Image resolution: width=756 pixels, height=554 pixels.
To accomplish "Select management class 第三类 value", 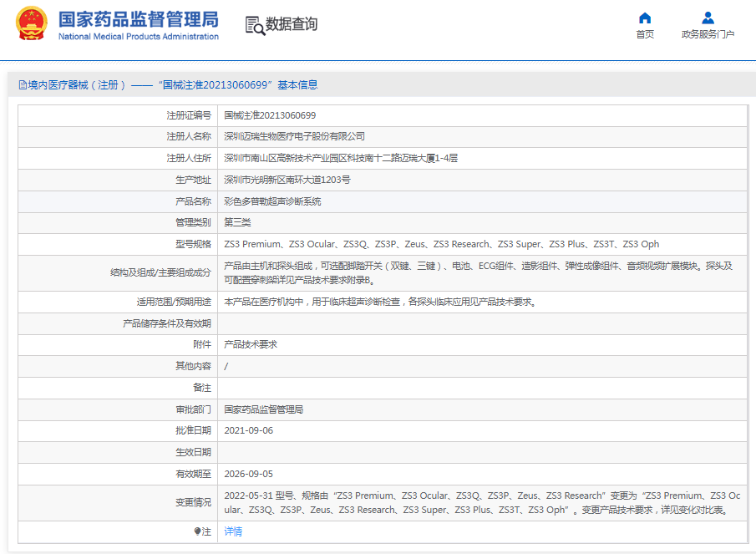I will click(238, 222).
